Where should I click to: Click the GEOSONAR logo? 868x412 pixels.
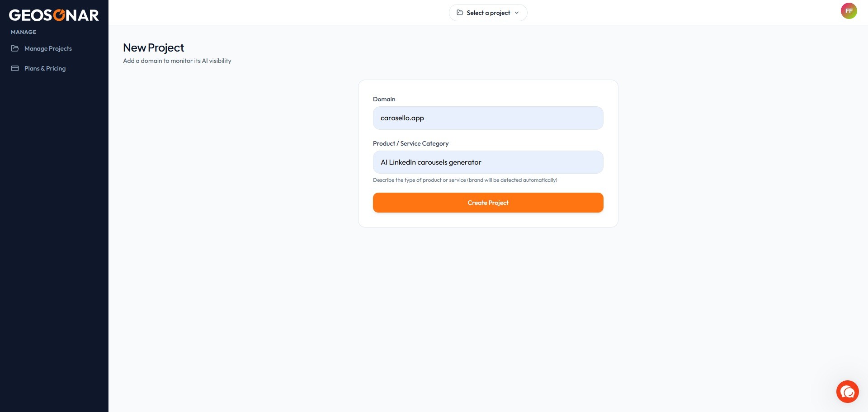tap(54, 15)
